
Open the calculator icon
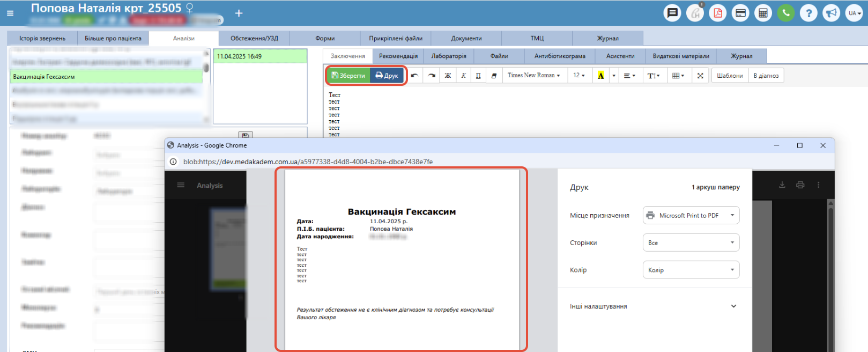pyautogui.click(x=763, y=13)
